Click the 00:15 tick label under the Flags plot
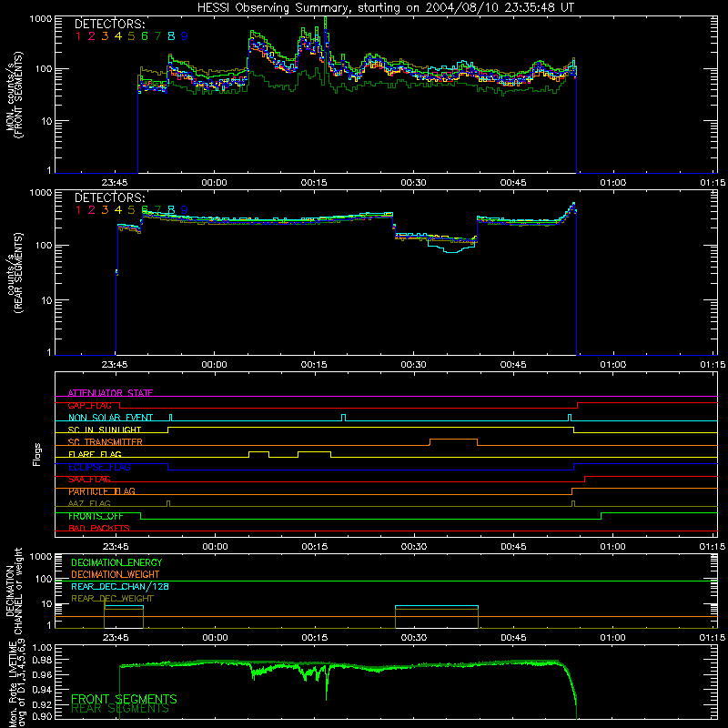The width and height of the screenshot is (728, 728). coord(314,547)
